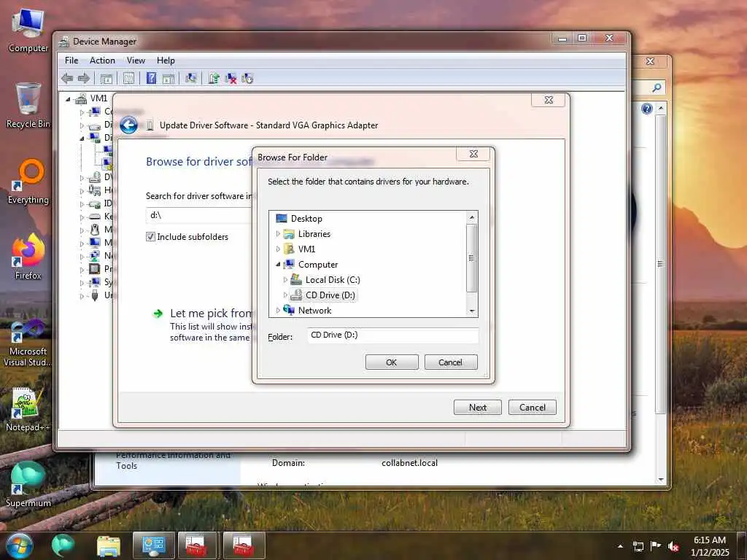This screenshot has width=747, height=560.
Task: Open the Action menu in Device Manager
Action: click(x=102, y=61)
